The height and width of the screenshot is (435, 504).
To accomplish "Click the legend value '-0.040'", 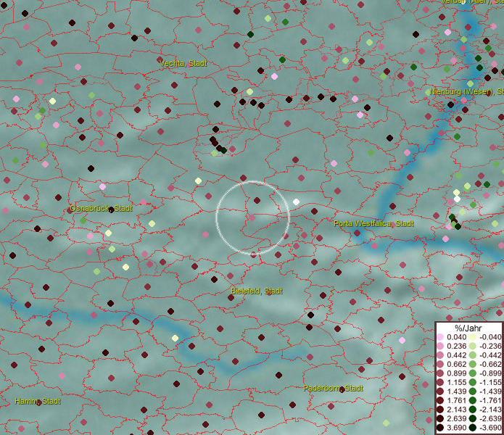I will (x=490, y=337).
